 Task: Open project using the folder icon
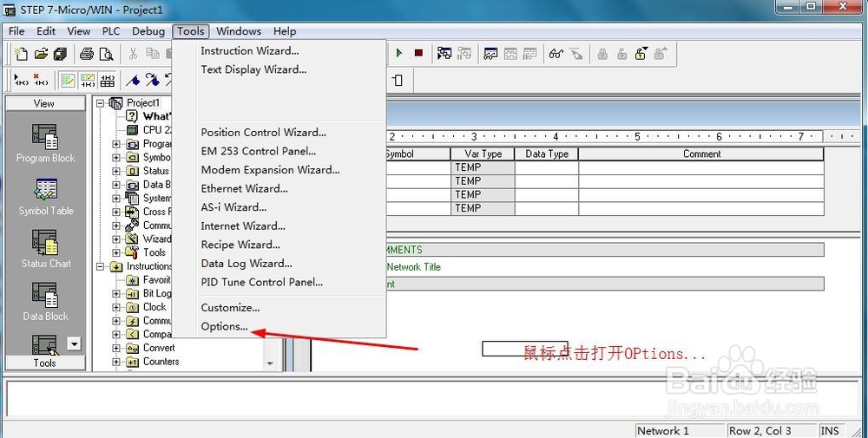coord(41,54)
